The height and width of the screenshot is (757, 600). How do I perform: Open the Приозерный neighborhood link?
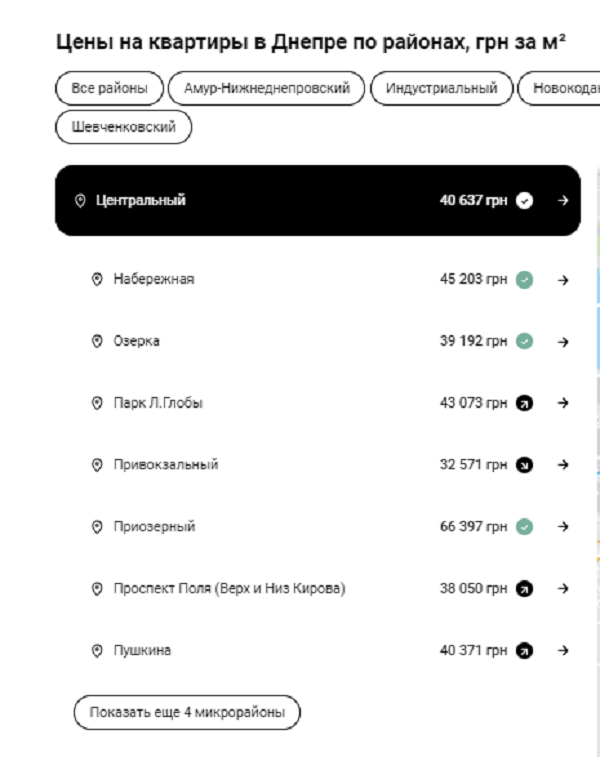pyautogui.click(x=154, y=527)
